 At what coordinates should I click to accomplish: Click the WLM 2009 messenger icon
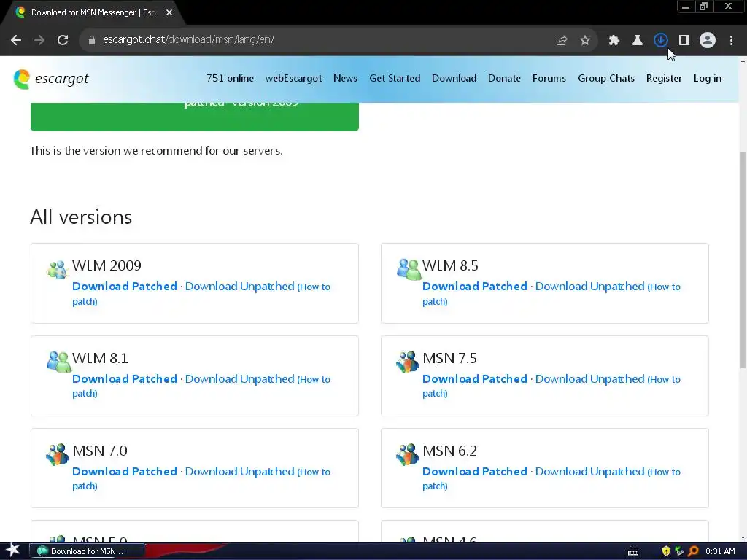pos(57,270)
